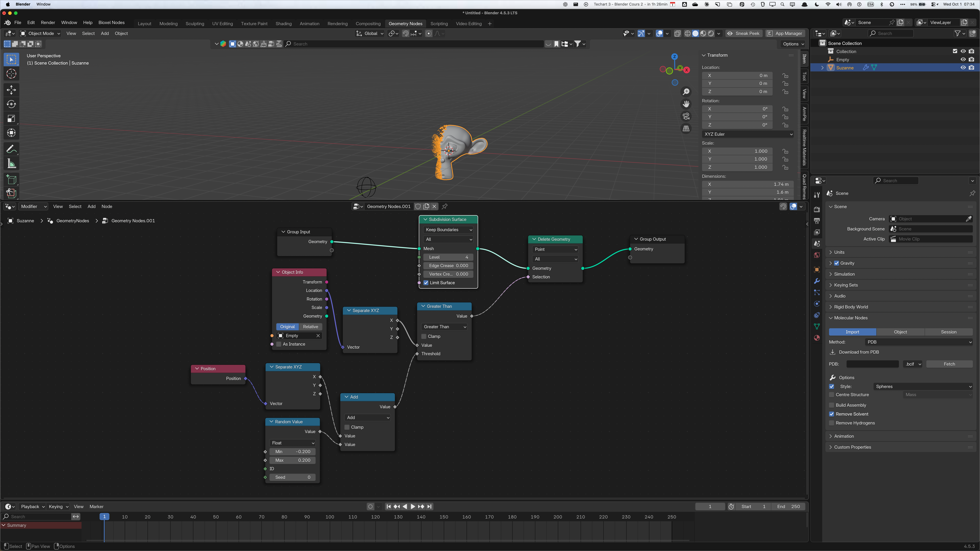Toggle camera view icon in viewport
Image resolution: width=980 pixels, height=551 pixels.
coord(686,116)
